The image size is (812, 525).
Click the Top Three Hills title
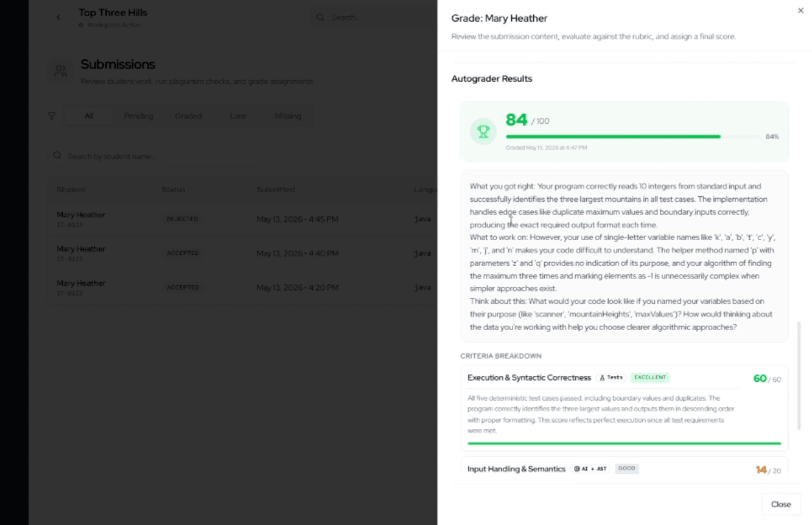[x=113, y=12]
